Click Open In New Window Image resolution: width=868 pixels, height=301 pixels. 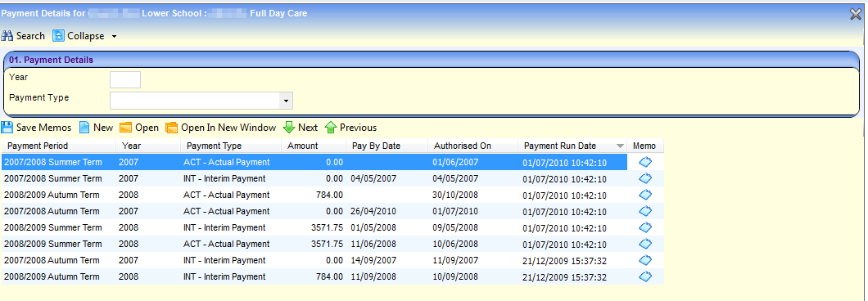point(221,128)
